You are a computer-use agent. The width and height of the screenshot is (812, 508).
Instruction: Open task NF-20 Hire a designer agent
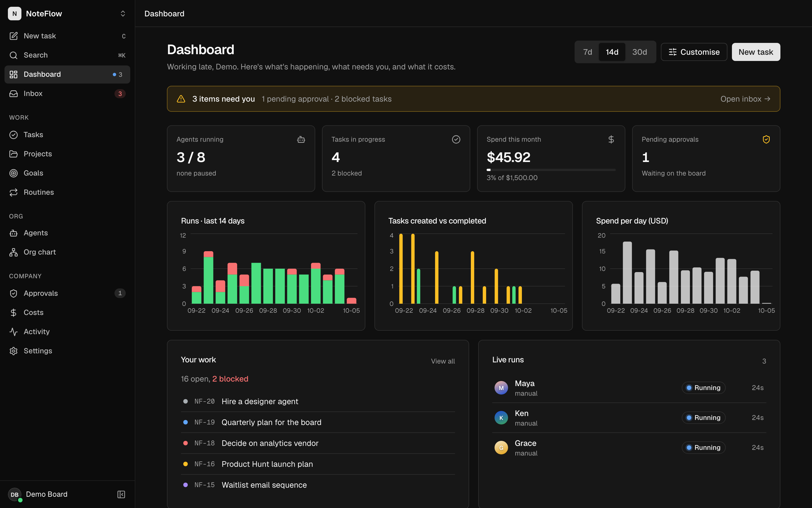click(x=318, y=402)
